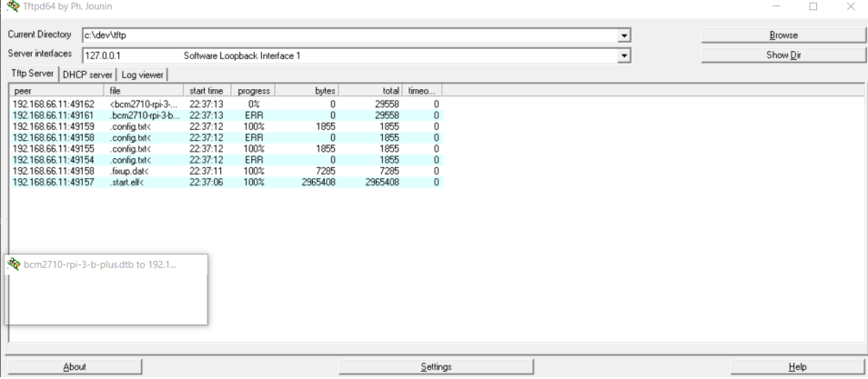Click the Help button

[x=797, y=366]
